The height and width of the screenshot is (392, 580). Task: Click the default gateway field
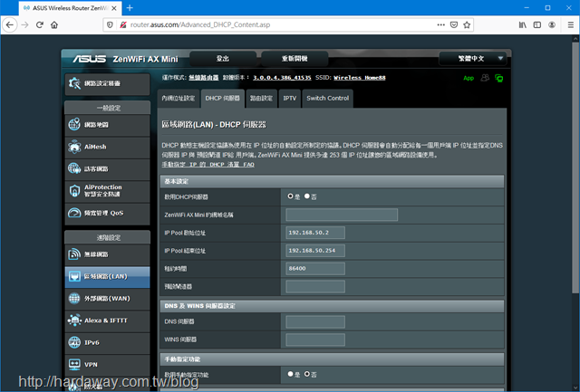pos(315,286)
